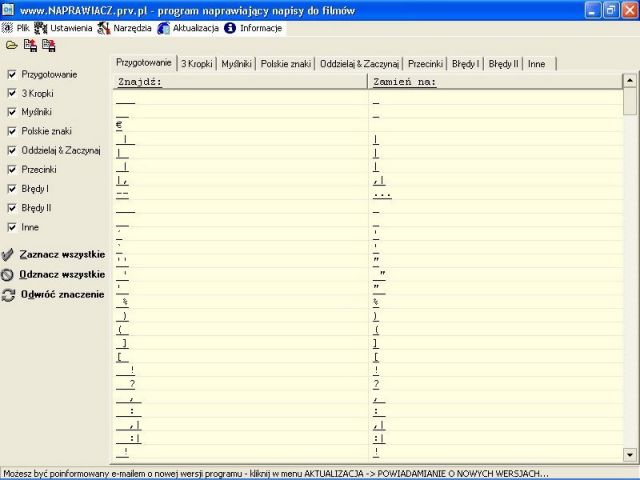
Task: Click the blue info icon for Informacje
Action: (x=229, y=28)
